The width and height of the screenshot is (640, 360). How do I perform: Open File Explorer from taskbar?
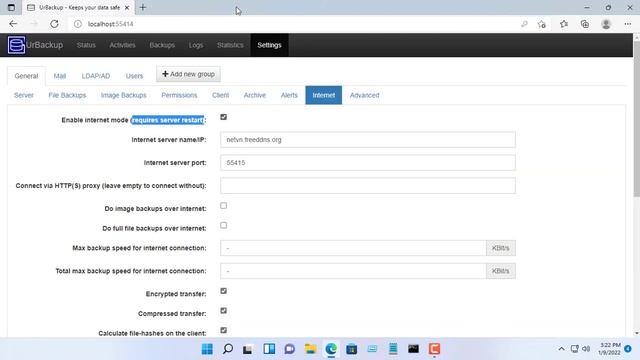point(310,349)
